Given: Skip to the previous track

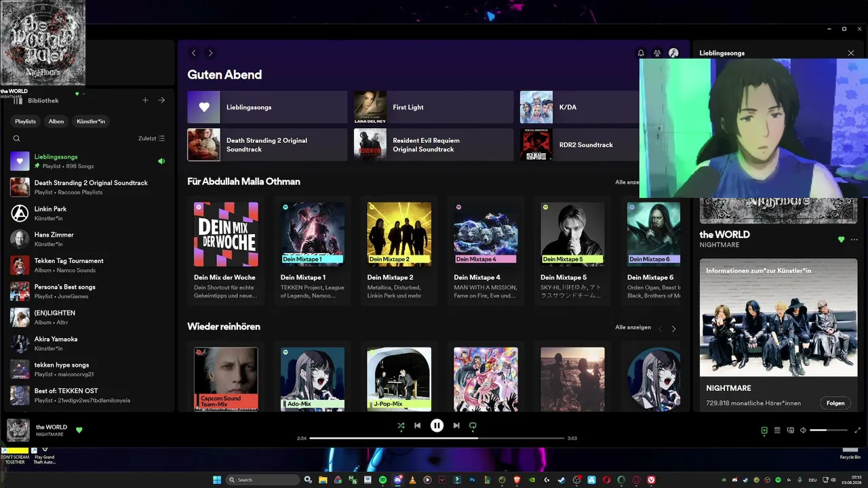Looking at the screenshot, I should 418,426.
